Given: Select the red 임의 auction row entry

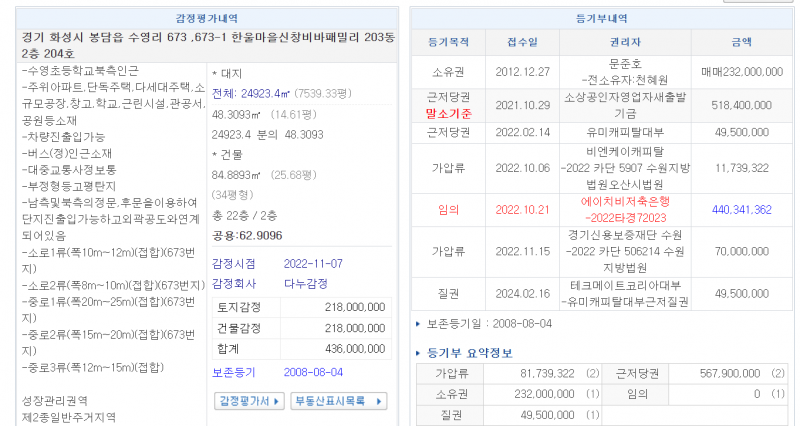Looking at the screenshot, I should tap(448, 209).
